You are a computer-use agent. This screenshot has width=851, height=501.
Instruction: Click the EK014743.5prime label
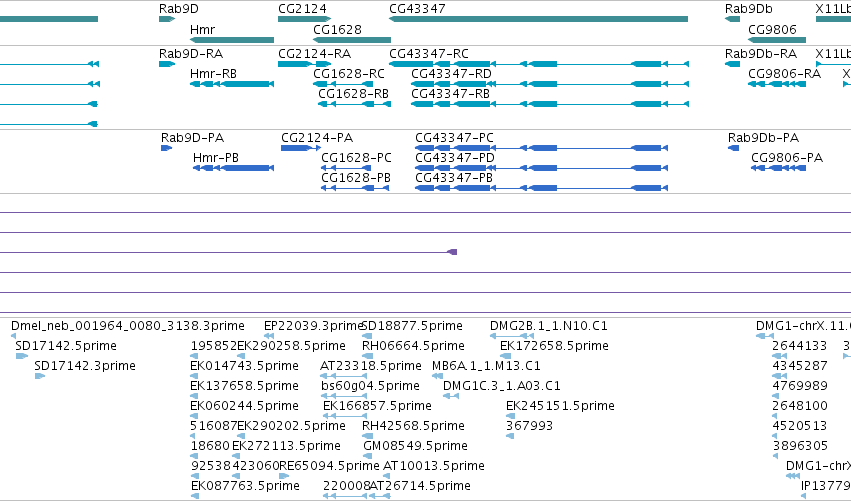(244, 366)
